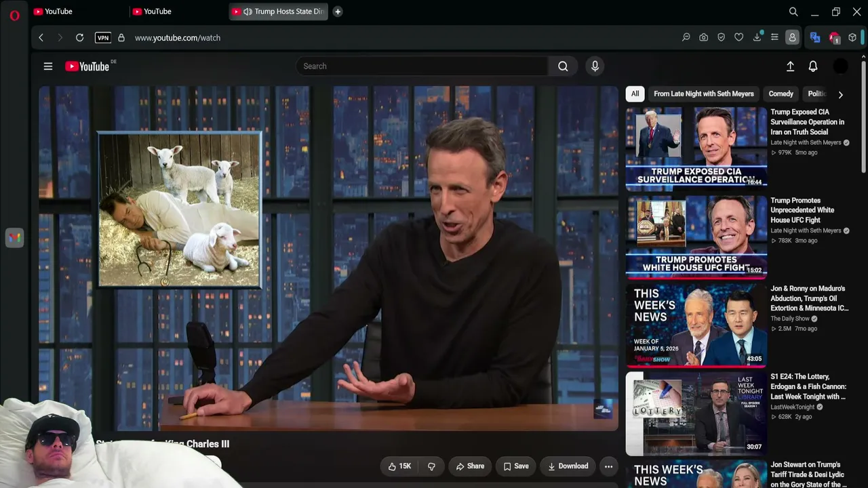Screen dimensions: 868x488
Task: Open 'Jon Stewart on Trump's Tariff Tirade' title
Action: click(808, 474)
